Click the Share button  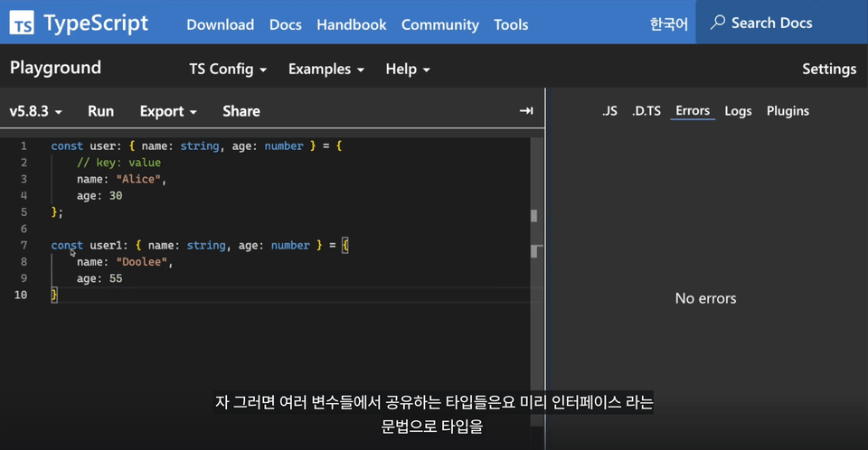pos(241,111)
